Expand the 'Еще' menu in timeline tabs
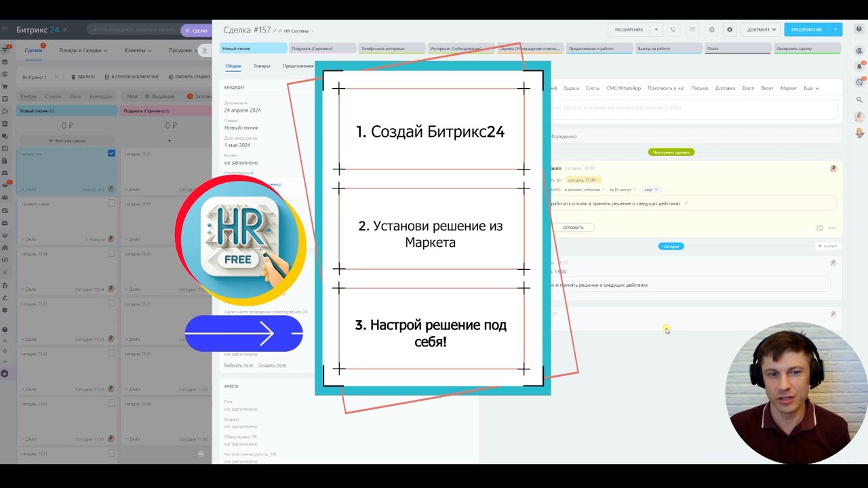 [x=811, y=88]
